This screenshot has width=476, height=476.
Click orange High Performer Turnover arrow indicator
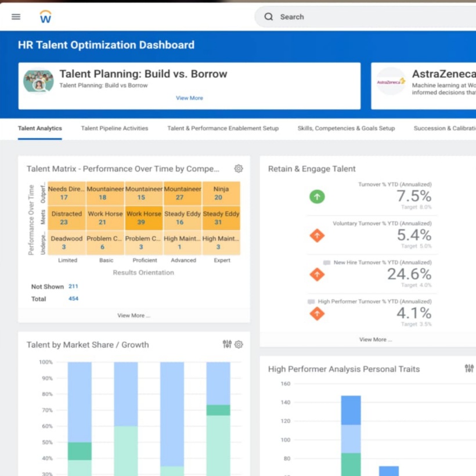pyautogui.click(x=317, y=313)
